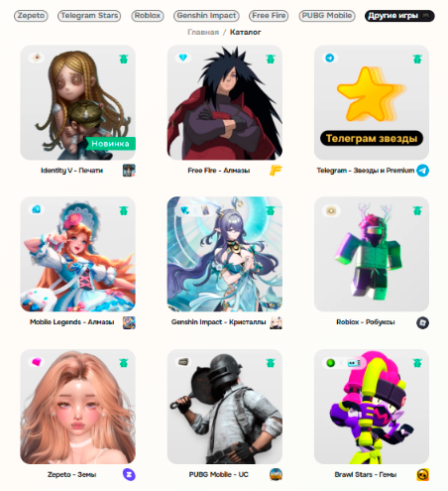Open the Roblox avatar product thumbnail
Image resolution: width=448 pixels, height=491 pixels.
372,254
